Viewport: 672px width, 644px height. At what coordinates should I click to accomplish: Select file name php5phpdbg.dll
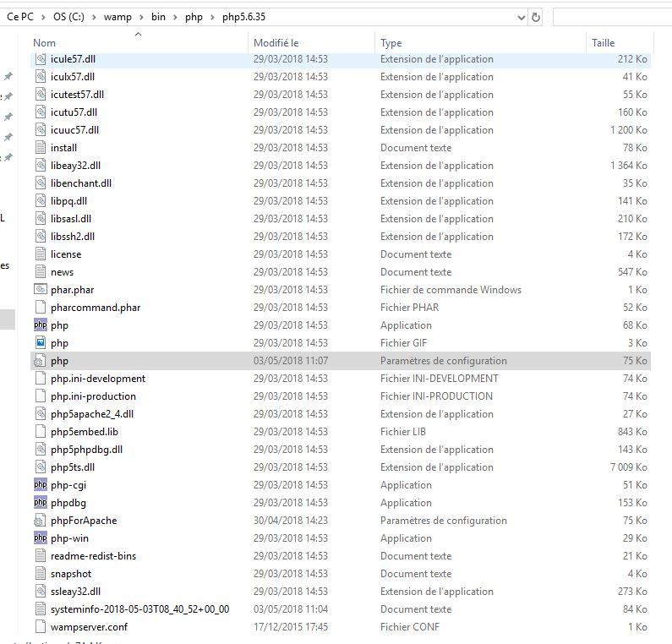click(x=86, y=450)
